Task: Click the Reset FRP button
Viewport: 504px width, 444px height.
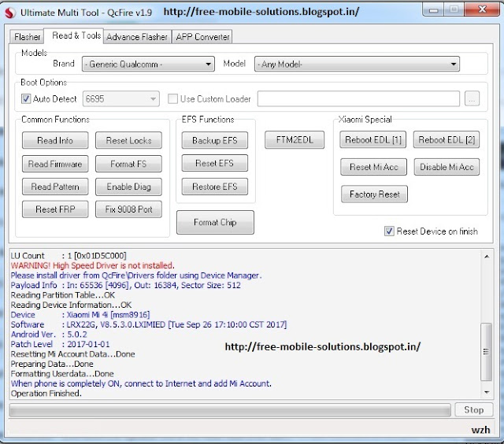Action: (55, 209)
